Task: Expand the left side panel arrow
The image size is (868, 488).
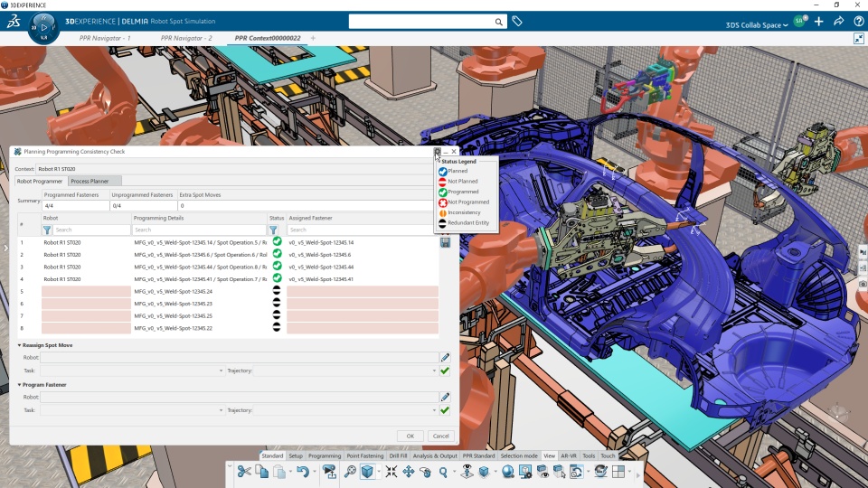Action: tap(5, 248)
